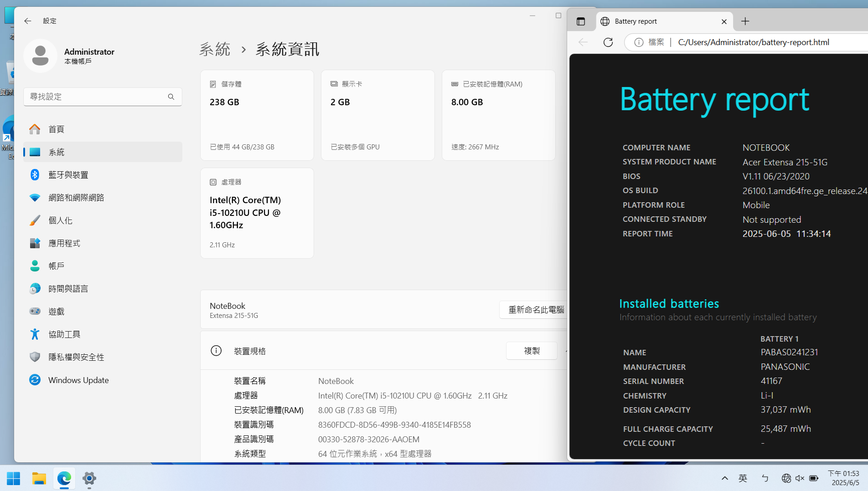
Task: Open 應用程式 settings
Action: (x=103, y=243)
